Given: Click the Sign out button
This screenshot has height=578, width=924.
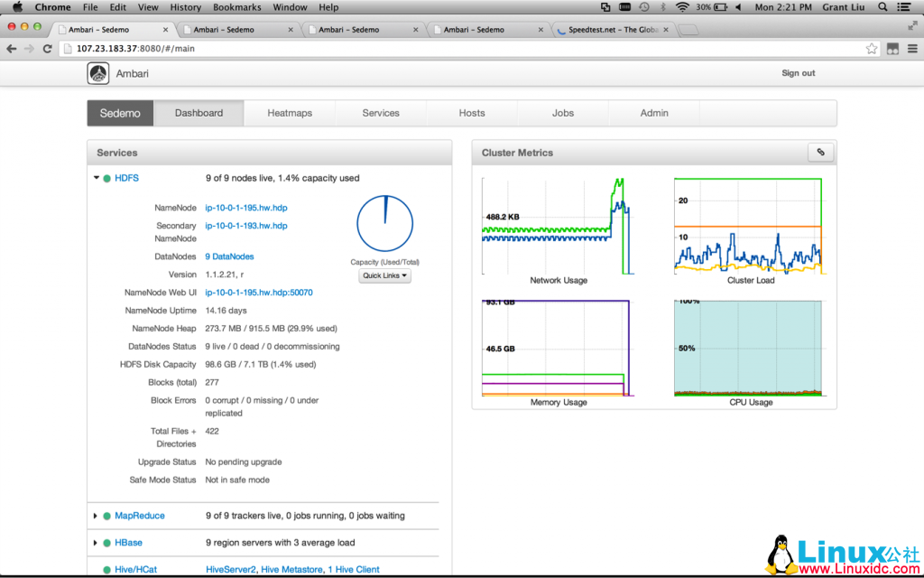Looking at the screenshot, I should 798,73.
